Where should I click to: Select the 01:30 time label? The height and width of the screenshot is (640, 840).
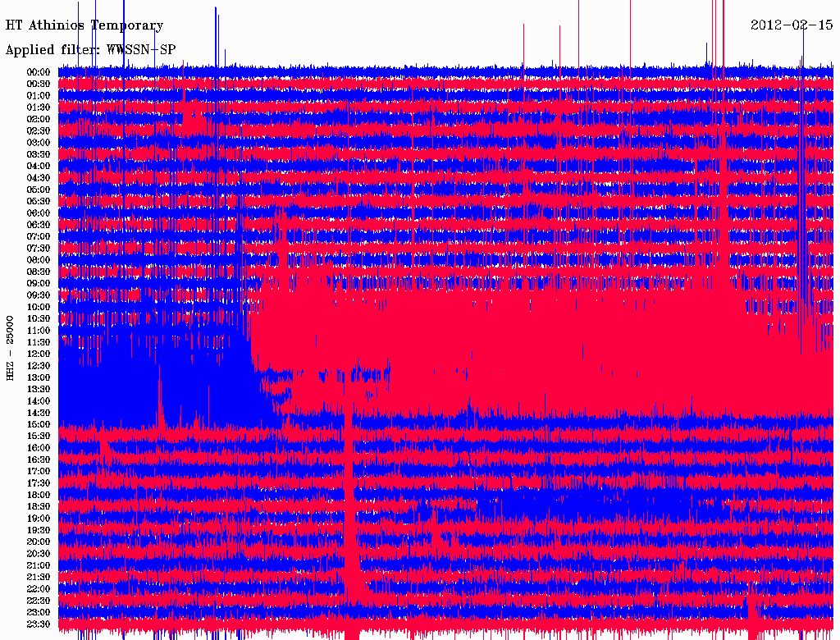(x=39, y=107)
